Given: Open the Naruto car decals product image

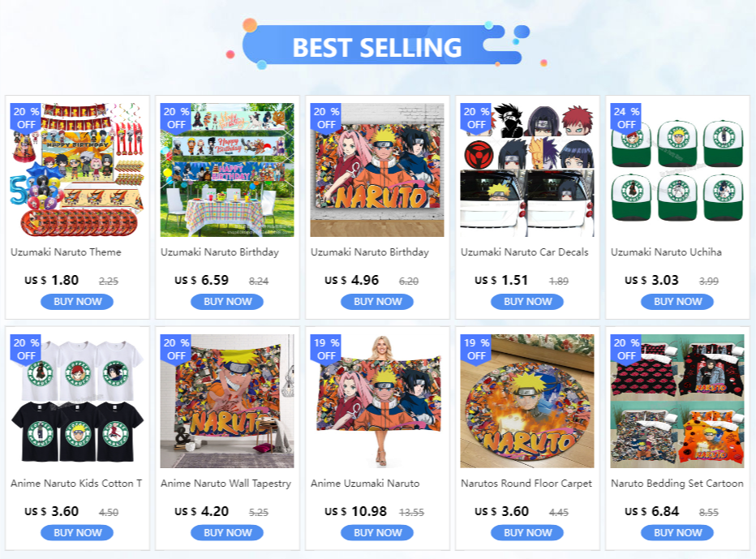Looking at the screenshot, I should (x=527, y=170).
